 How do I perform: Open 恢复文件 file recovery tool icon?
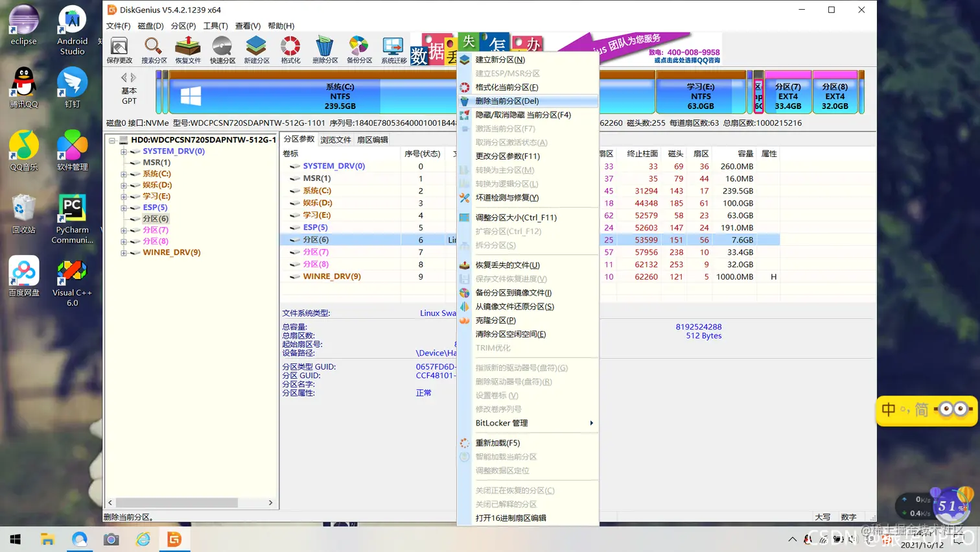click(x=187, y=47)
